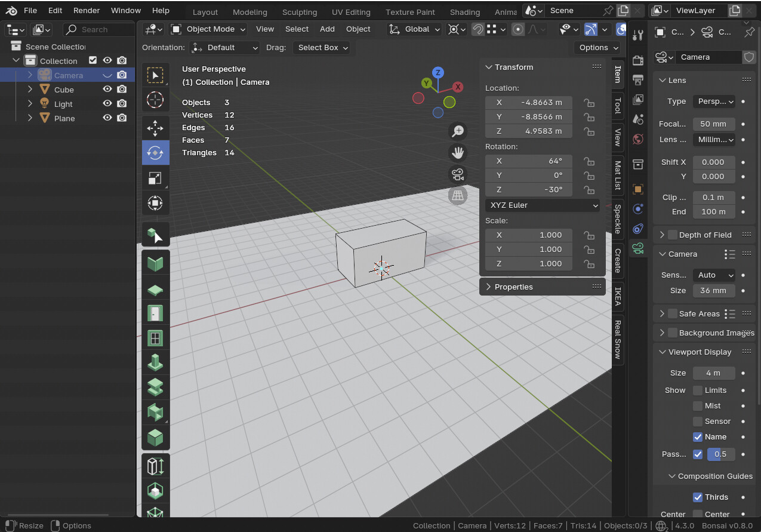The height and width of the screenshot is (532, 761).
Task: Enable the Sensor checkbox
Action: 698,422
